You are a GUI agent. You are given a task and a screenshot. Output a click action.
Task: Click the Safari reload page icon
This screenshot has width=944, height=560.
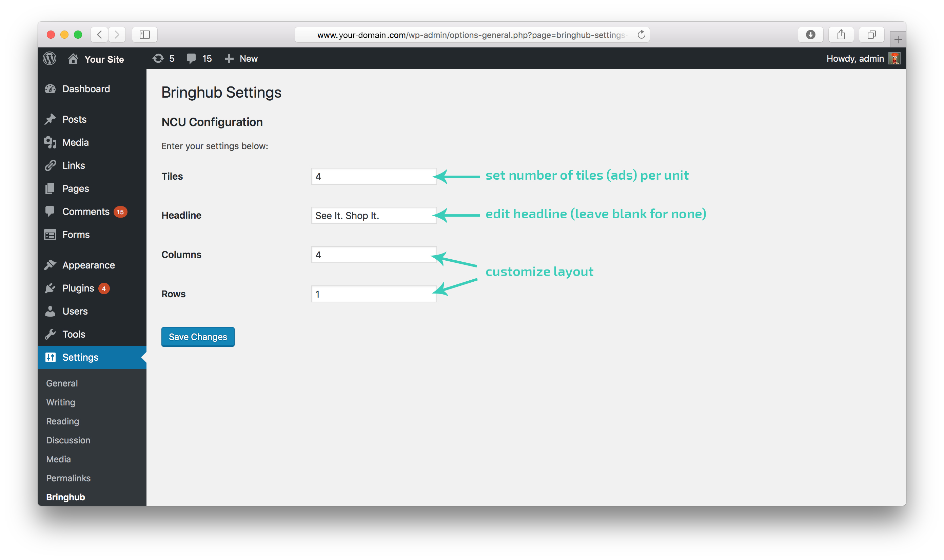(641, 35)
